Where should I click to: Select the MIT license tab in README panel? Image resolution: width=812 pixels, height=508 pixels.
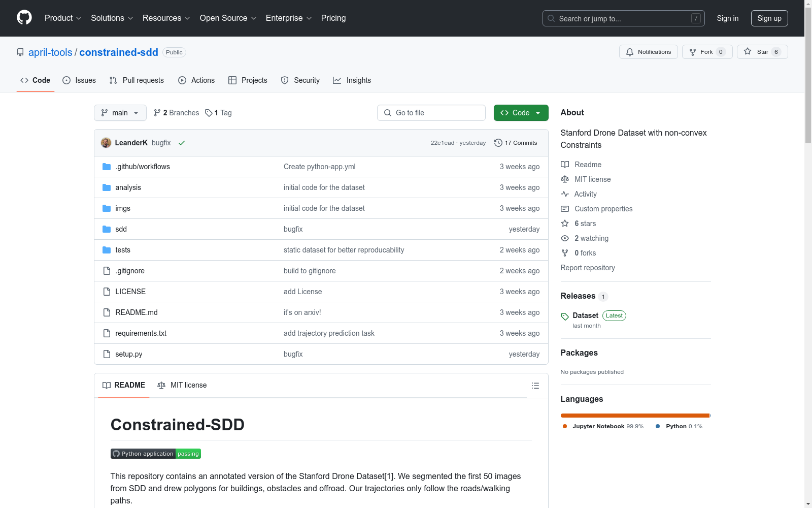coord(182,385)
